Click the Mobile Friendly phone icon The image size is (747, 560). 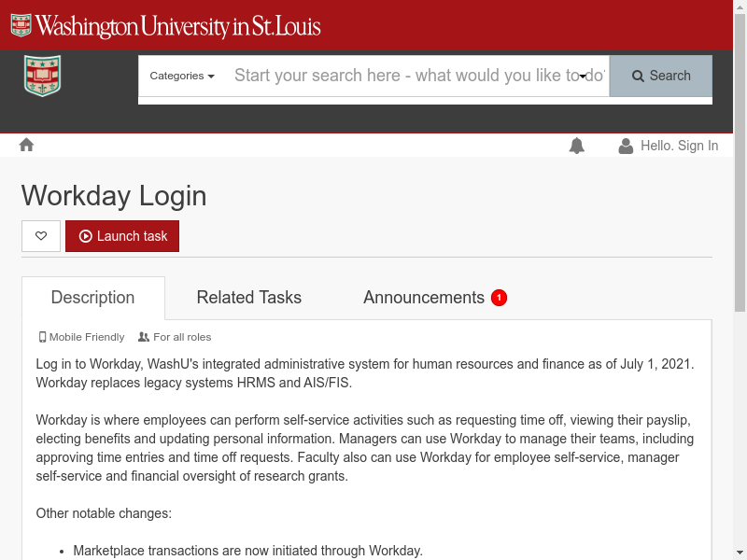tap(42, 337)
